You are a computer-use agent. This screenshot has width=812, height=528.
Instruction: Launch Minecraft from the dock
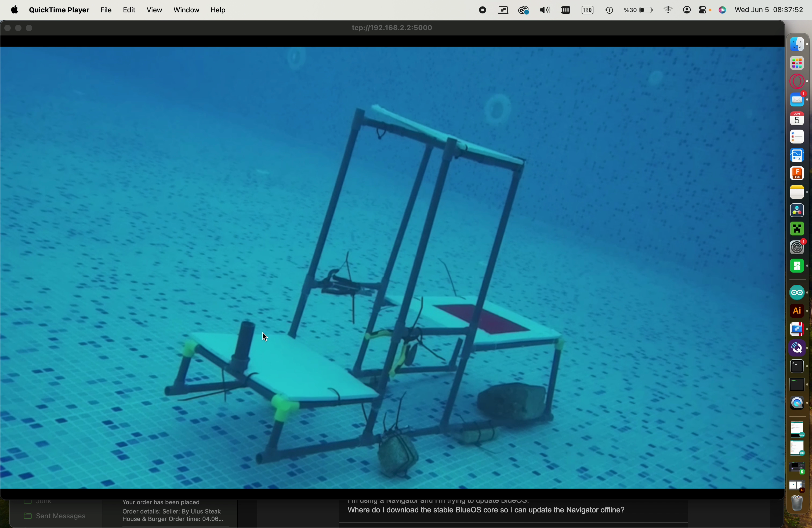(x=797, y=229)
